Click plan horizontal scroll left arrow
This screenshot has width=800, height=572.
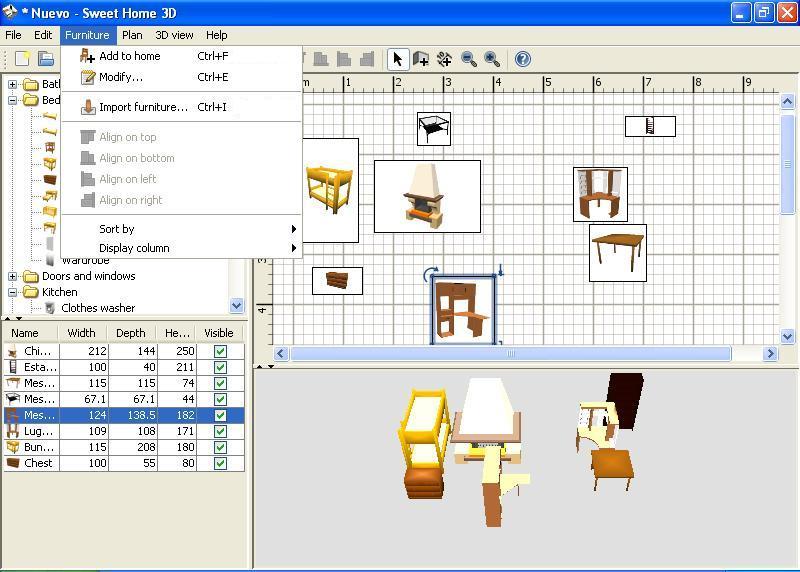[x=281, y=354]
